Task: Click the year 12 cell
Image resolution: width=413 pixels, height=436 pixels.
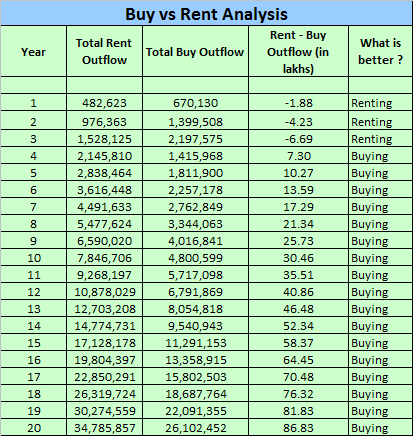Action: 33,292
